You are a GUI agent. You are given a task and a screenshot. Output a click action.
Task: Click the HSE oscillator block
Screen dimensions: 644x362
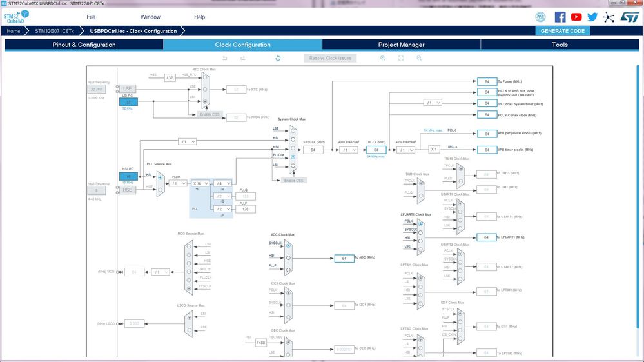click(x=128, y=190)
